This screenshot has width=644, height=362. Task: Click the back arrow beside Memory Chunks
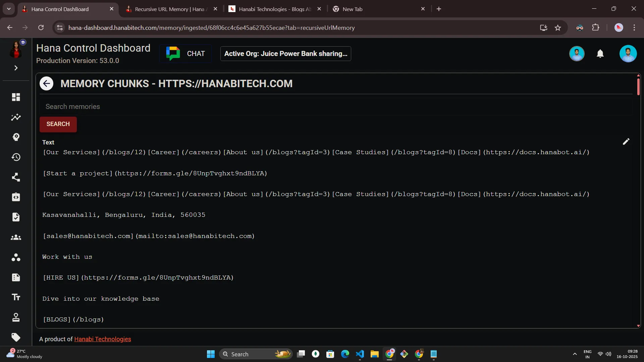click(46, 83)
